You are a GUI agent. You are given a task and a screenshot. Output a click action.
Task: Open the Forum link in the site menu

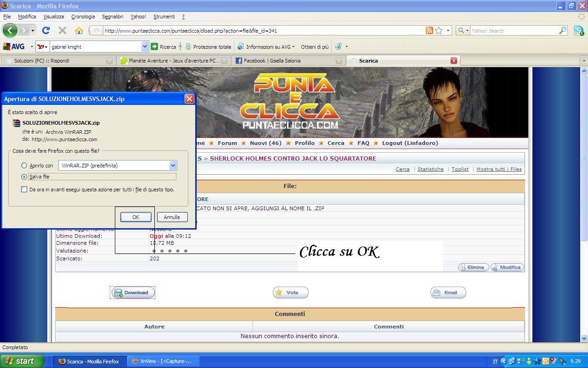pyautogui.click(x=227, y=143)
